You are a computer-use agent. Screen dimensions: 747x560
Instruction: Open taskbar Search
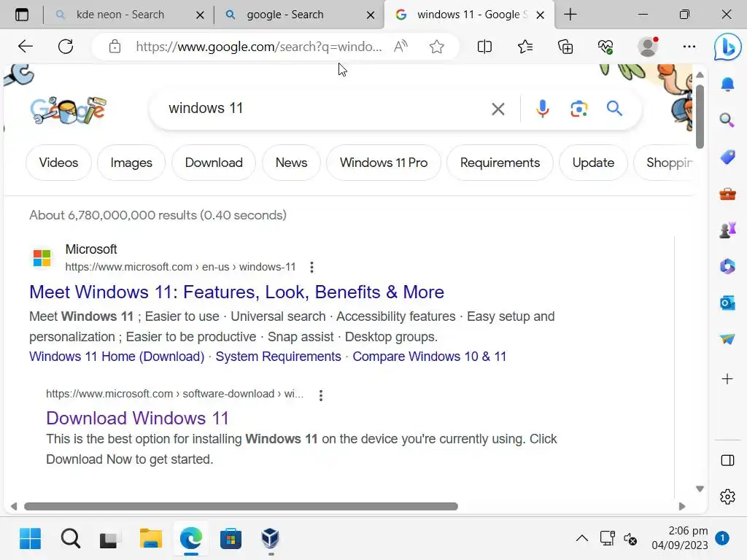click(x=71, y=539)
